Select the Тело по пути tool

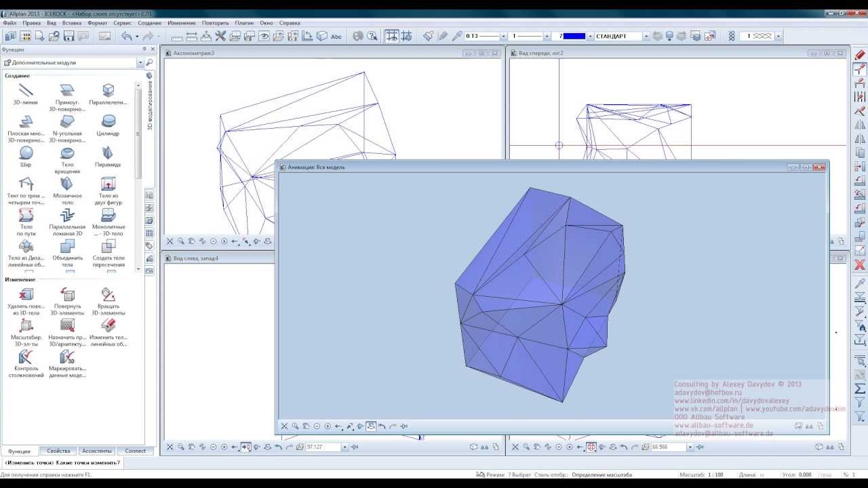coord(26,222)
